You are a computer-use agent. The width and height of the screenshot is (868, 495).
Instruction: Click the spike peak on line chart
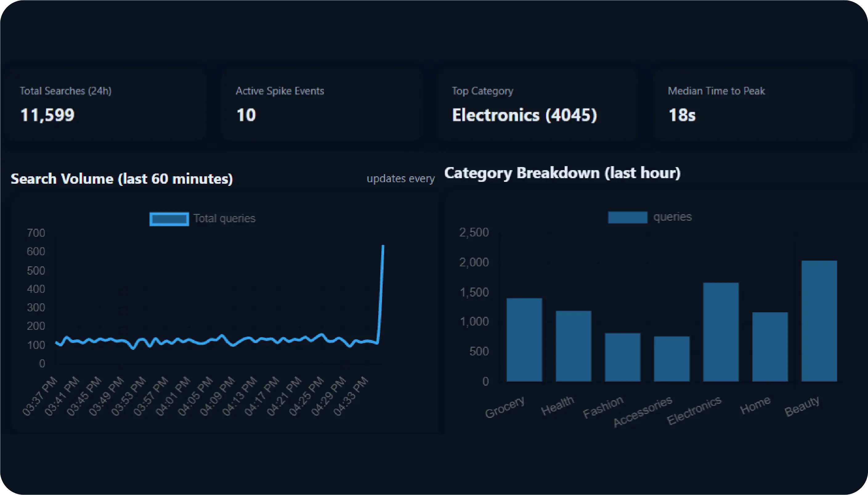[x=383, y=245]
